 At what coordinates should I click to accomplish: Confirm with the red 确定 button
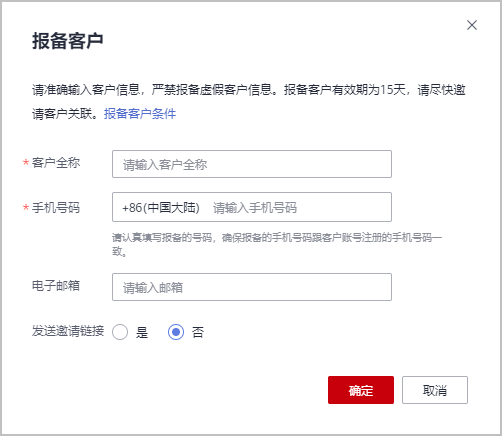point(361,390)
